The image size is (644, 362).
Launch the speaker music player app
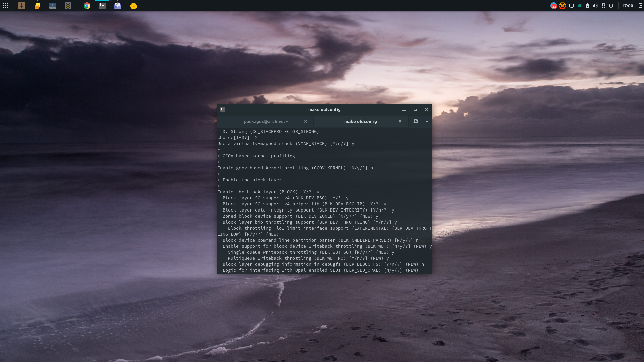(68, 6)
